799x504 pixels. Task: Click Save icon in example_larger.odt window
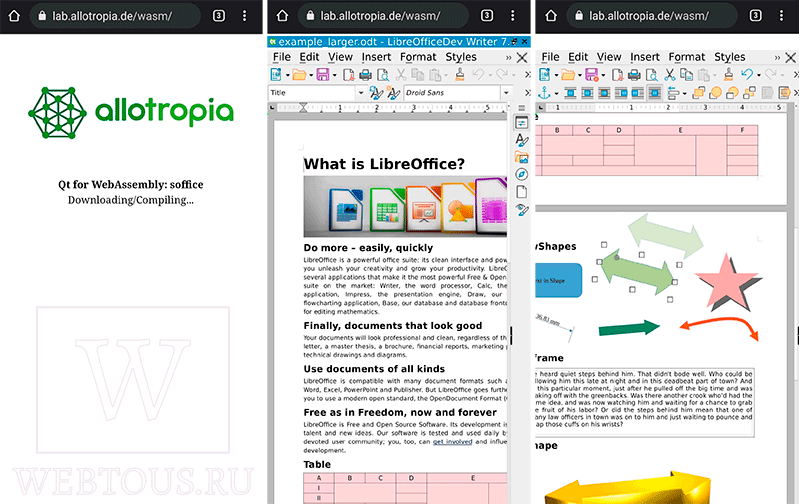tap(323, 75)
